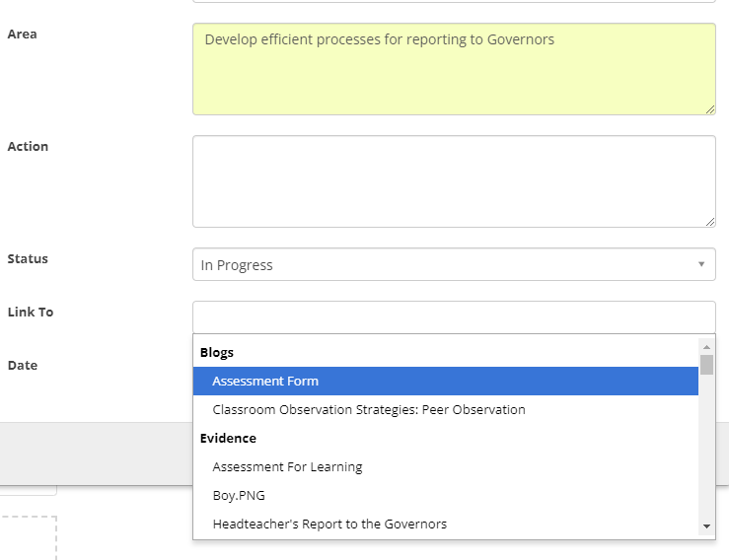This screenshot has height=560, width=729.
Task: Click the Link To search field
Action: [x=454, y=317]
